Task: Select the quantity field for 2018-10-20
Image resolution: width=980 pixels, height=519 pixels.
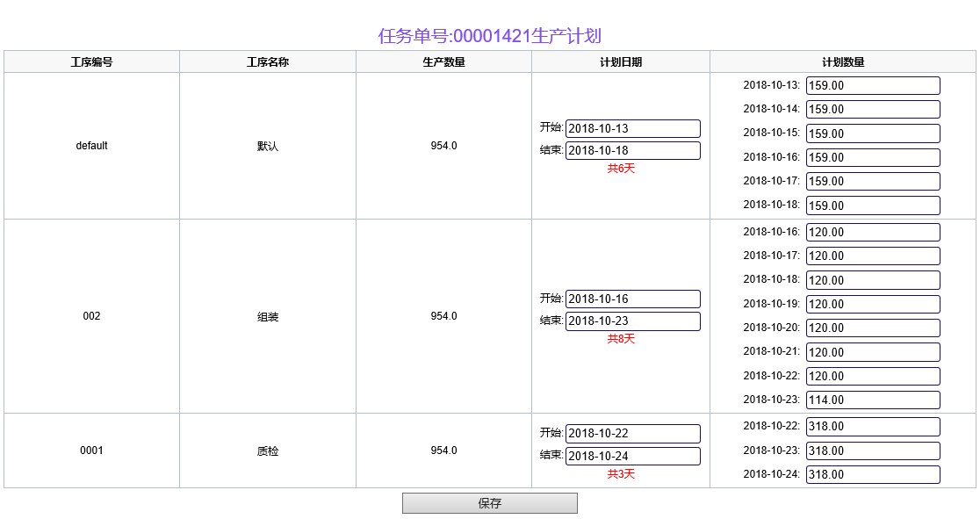Action: point(872,328)
